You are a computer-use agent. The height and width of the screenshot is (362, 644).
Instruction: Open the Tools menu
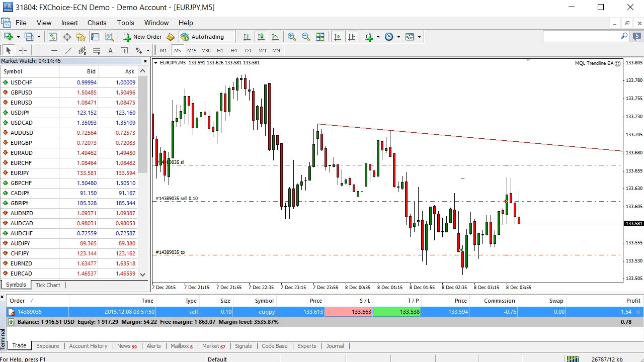click(125, 23)
